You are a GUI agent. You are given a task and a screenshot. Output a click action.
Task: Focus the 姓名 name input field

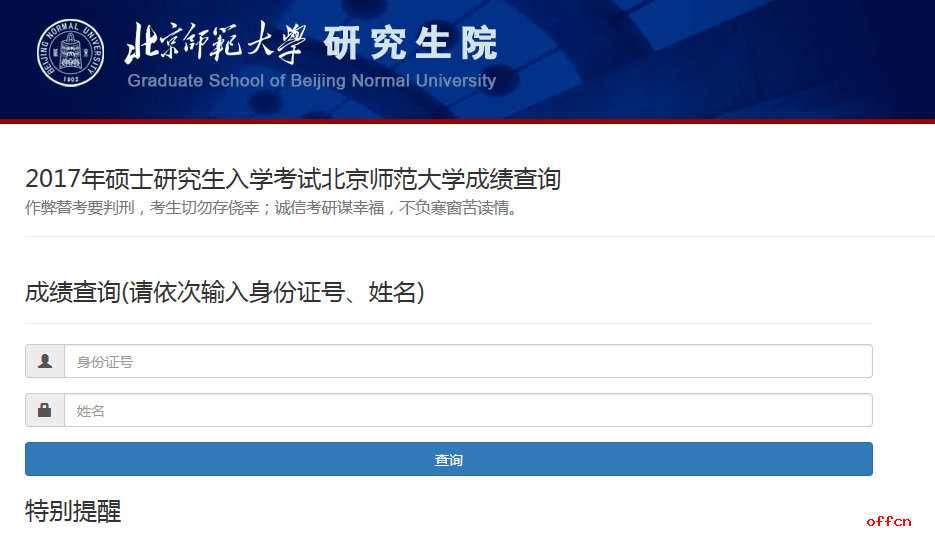pyautogui.click(x=468, y=410)
